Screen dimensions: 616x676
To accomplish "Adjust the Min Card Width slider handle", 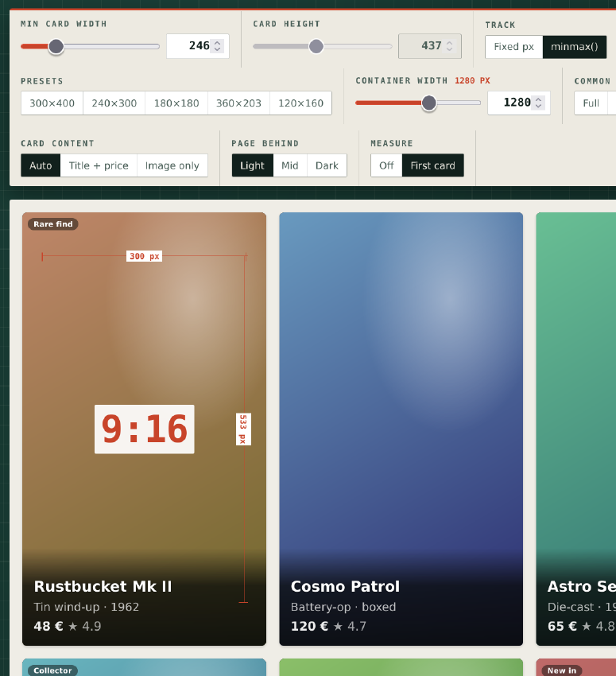I will [56, 46].
